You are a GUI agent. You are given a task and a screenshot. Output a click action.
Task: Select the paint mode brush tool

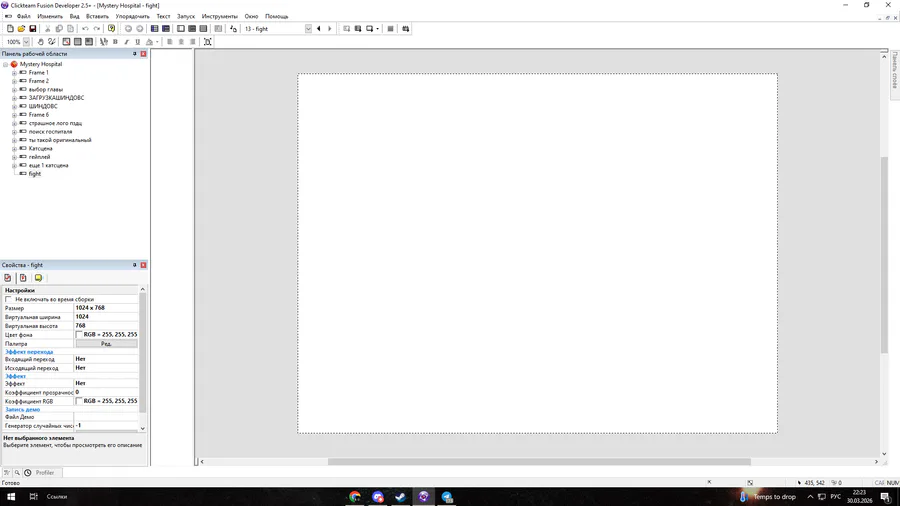(52, 42)
